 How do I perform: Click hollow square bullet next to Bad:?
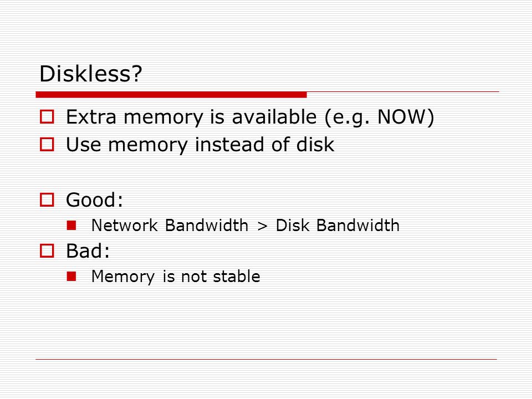click(x=47, y=250)
